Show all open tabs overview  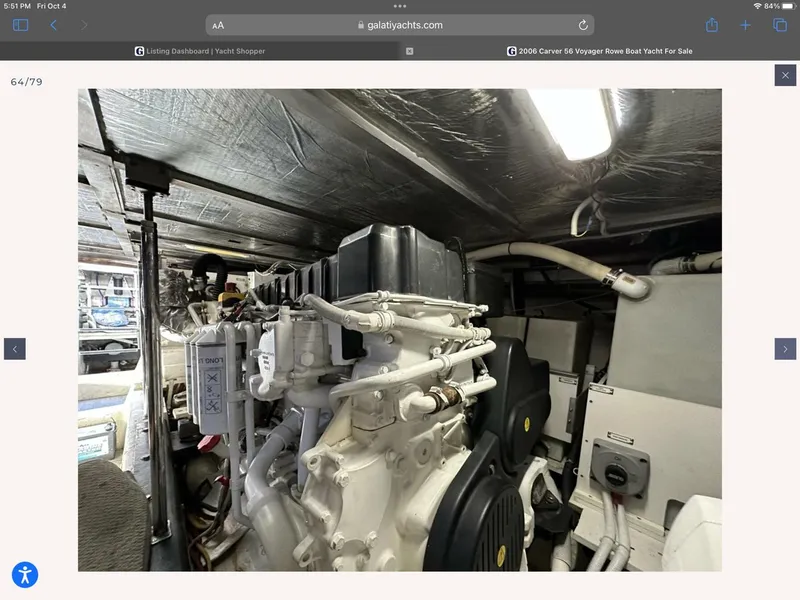(783, 24)
